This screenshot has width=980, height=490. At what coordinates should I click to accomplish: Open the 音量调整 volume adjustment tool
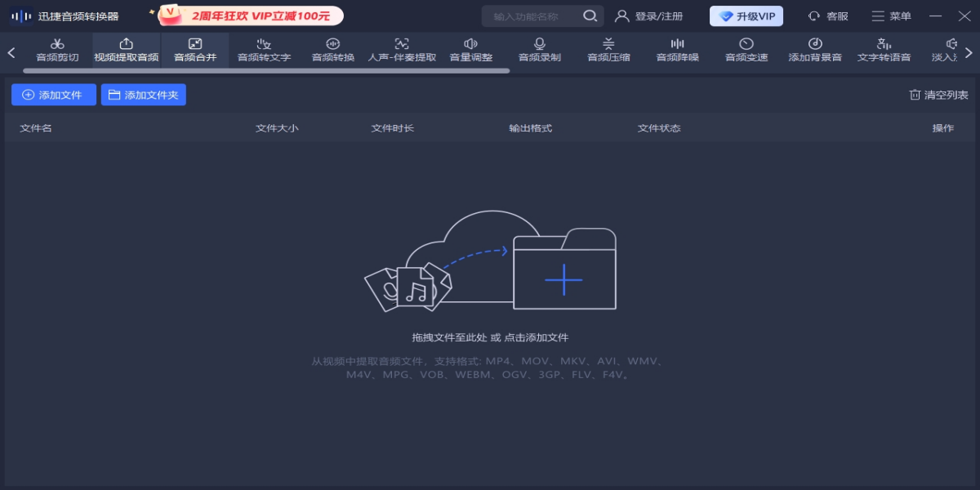coord(471,50)
